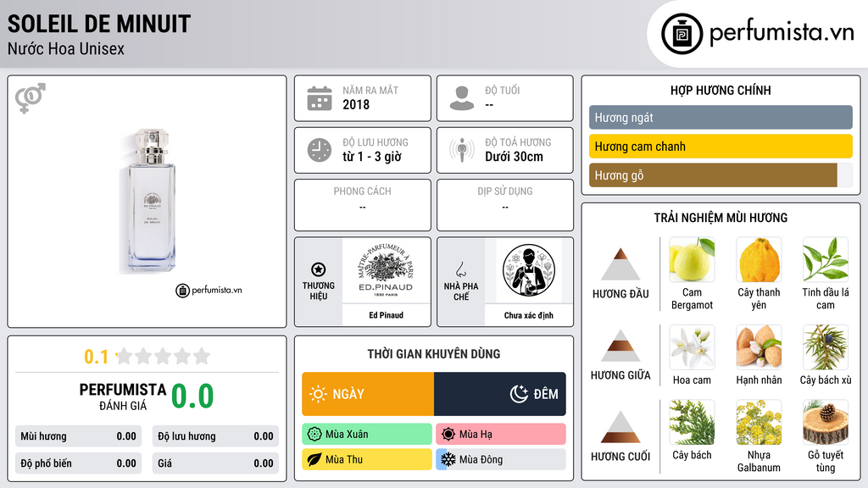Open the Hoa cam note image
Screen dimensions: 868x488
click(692, 347)
